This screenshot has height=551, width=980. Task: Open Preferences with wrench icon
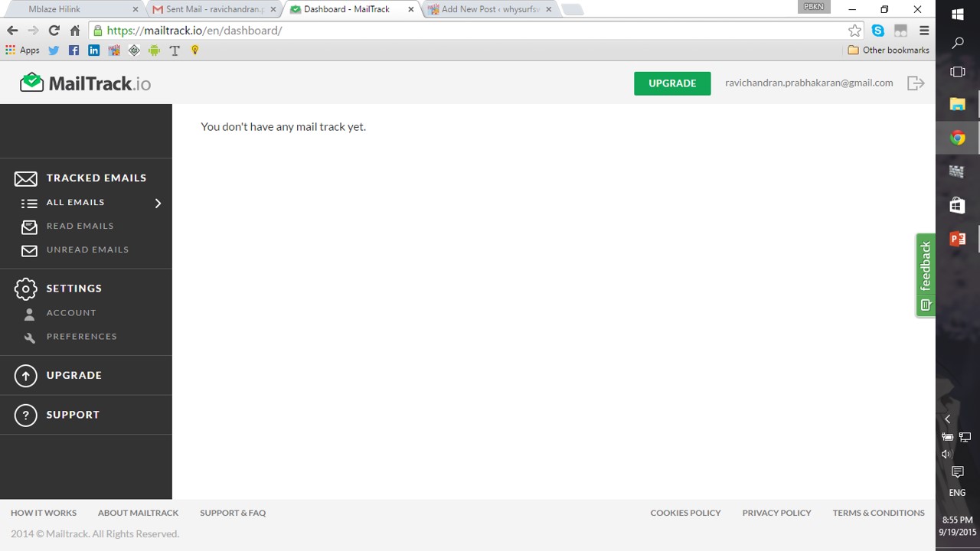tap(81, 337)
